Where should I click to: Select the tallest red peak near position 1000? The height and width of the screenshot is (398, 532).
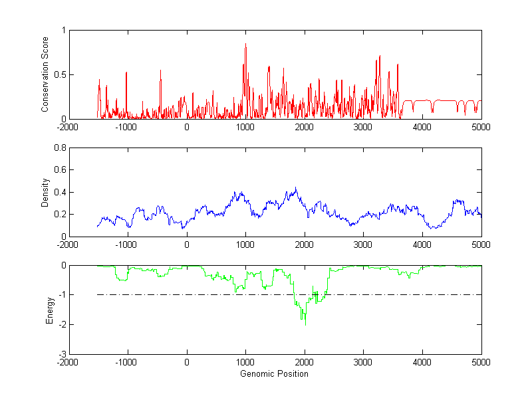pos(245,45)
